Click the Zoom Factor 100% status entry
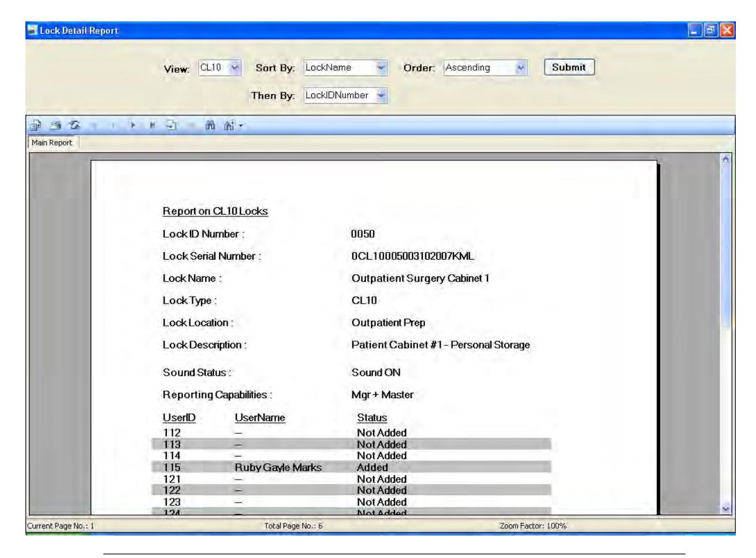Viewport: 756px width, 558px height. [x=533, y=526]
